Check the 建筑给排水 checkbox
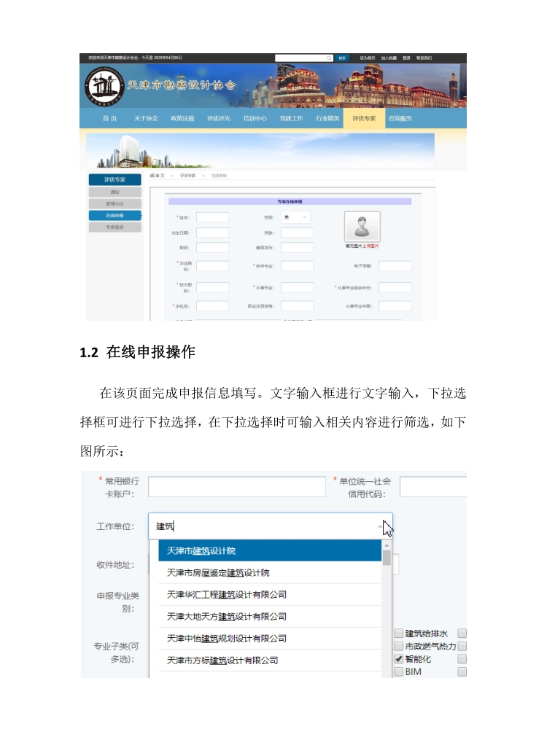 [x=399, y=633]
